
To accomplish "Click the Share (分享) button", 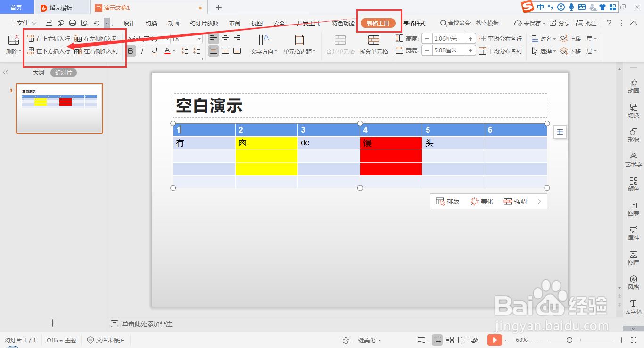I will pyautogui.click(x=560, y=23).
